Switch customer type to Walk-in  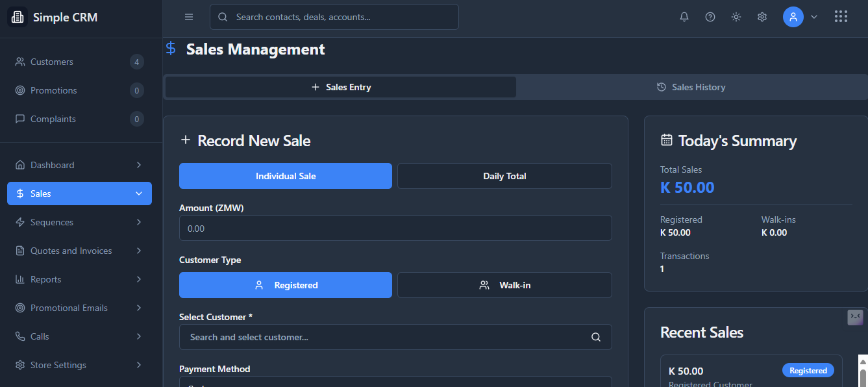[x=504, y=284]
